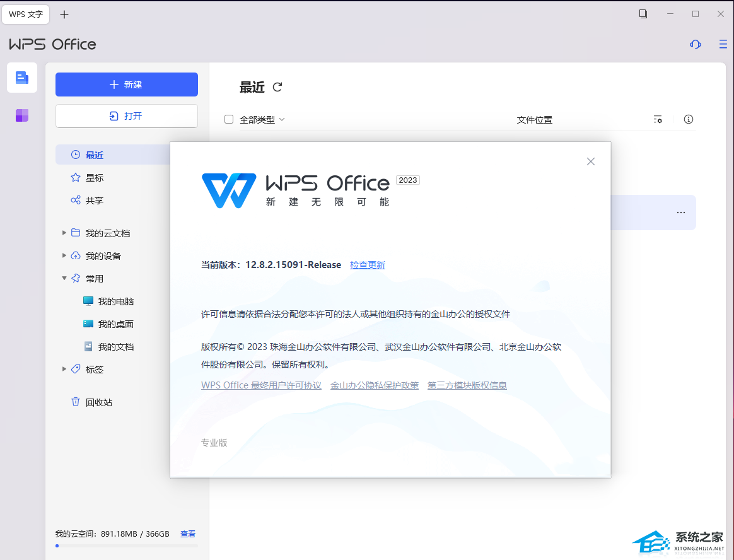The image size is (734, 560).
Task: Open the 全部类型 filter dropdown
Action: 262,120
